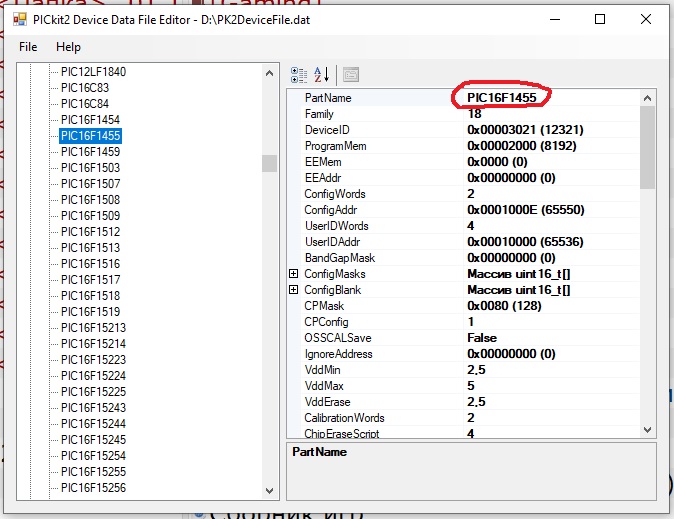Select PIC16F1459 in the device tree
The height and width of the screenshot is (519, 674).
click(x=90, y=152)
